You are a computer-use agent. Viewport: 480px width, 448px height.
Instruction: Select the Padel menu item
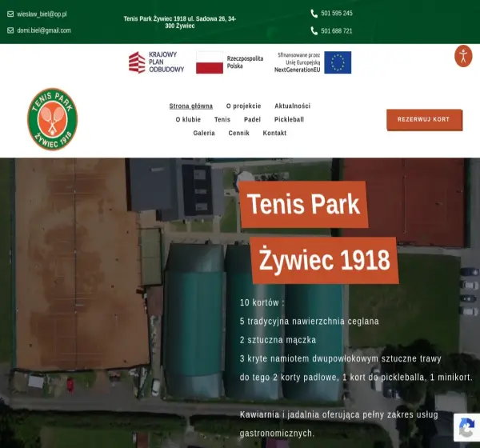tap(252, 119)
